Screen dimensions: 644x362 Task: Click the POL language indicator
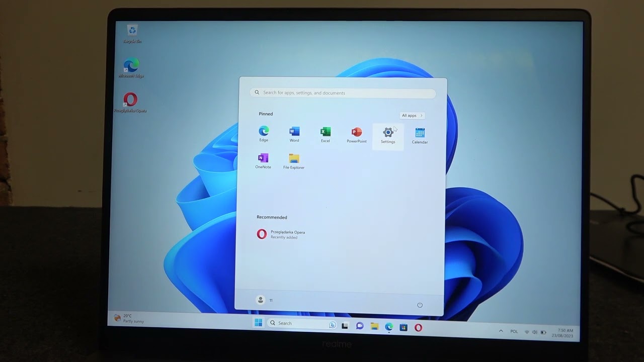pyautogui.click(x=514, y=331)
